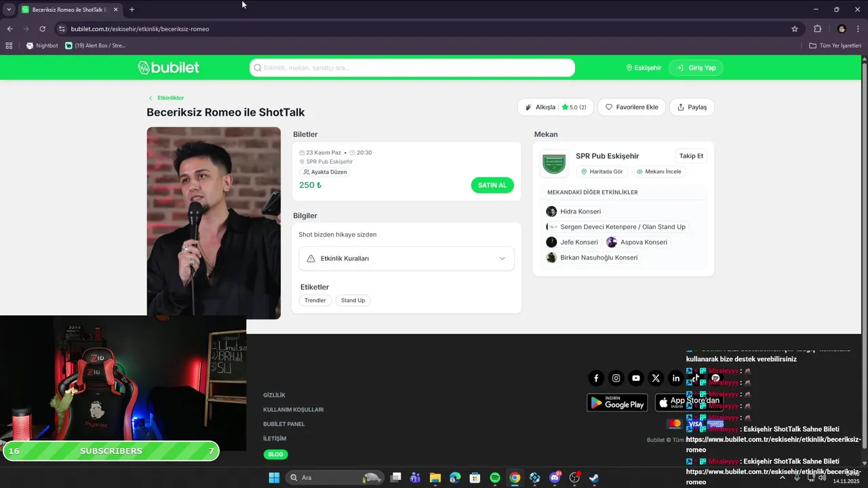This screenshot has width=868, height=488.
Task: Open File Explorer from the taskbar
Action: point(435,478)
